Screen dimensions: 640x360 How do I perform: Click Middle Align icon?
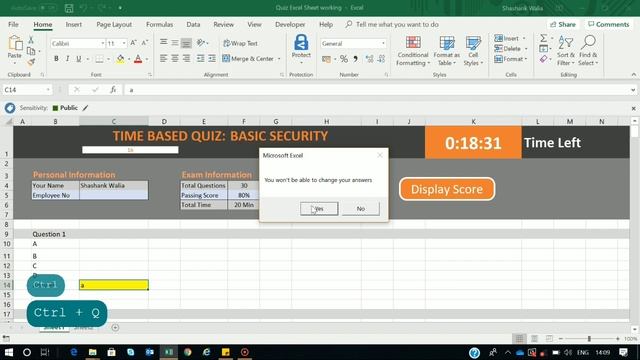pos(175,43)
